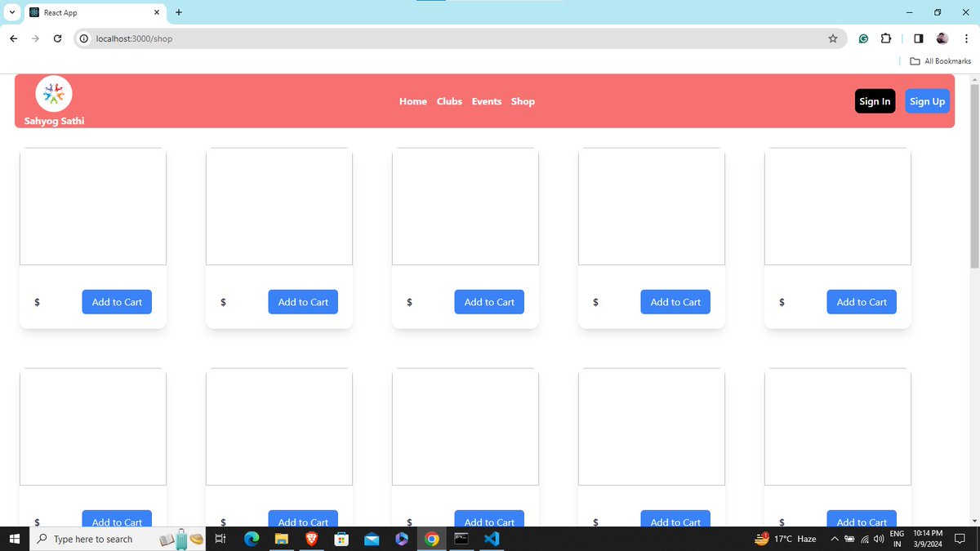Open the Events nav link
This screenshot has height=551, width=980.
pos(487,101)
